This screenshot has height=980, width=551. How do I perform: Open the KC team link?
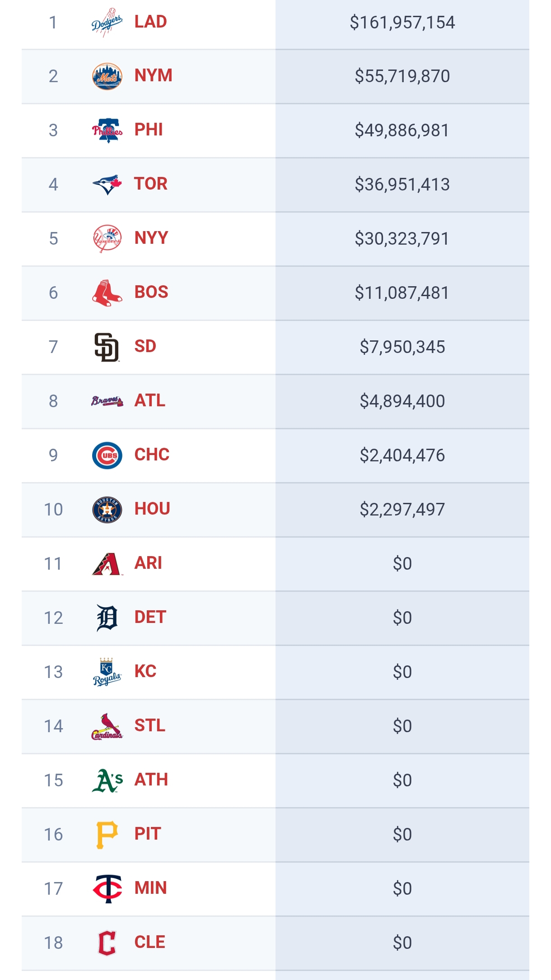click(x=145, y=671)
